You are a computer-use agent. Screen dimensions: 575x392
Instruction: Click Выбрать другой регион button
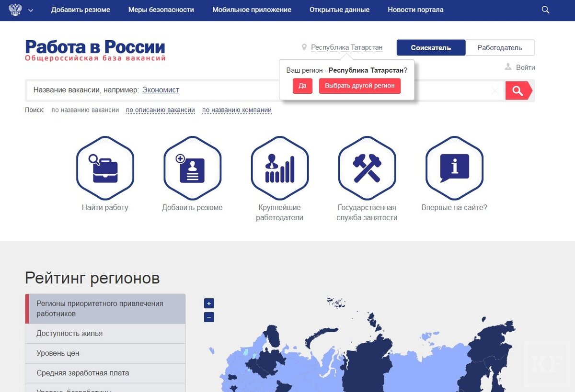coord(360,86)
